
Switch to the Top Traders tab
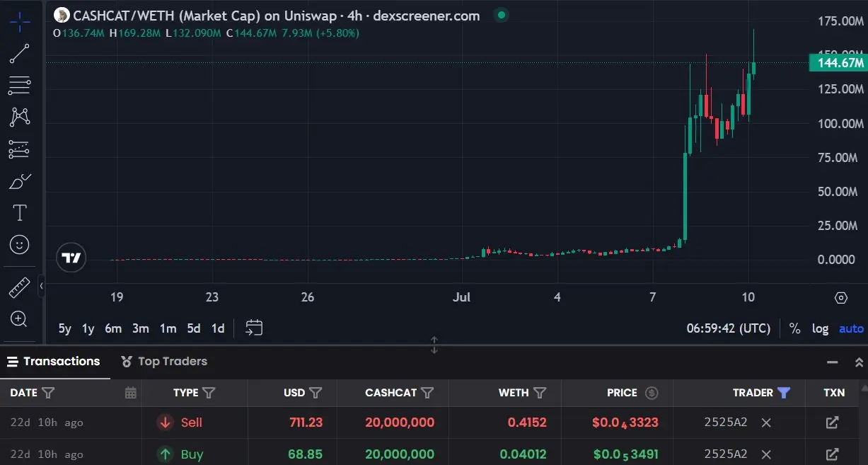point(164,362)
